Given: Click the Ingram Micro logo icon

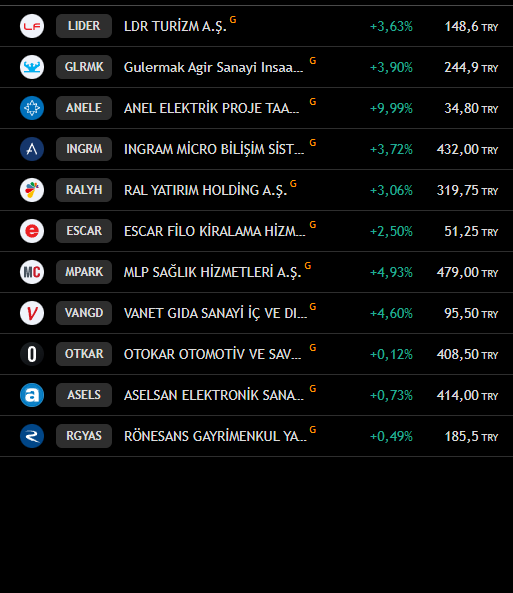Looking at the screenshot, I should [x=32, y=149].
